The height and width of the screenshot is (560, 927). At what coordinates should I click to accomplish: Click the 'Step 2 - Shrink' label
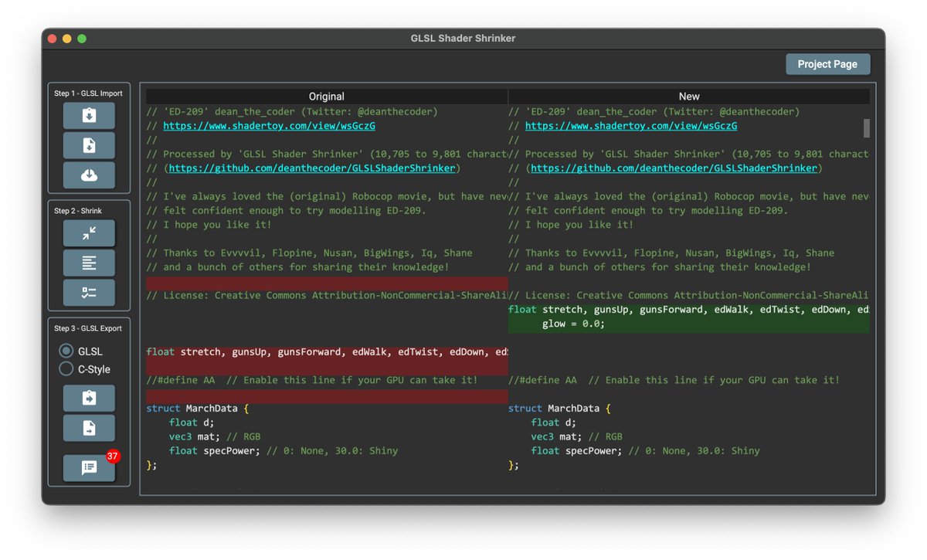point(78,211)
